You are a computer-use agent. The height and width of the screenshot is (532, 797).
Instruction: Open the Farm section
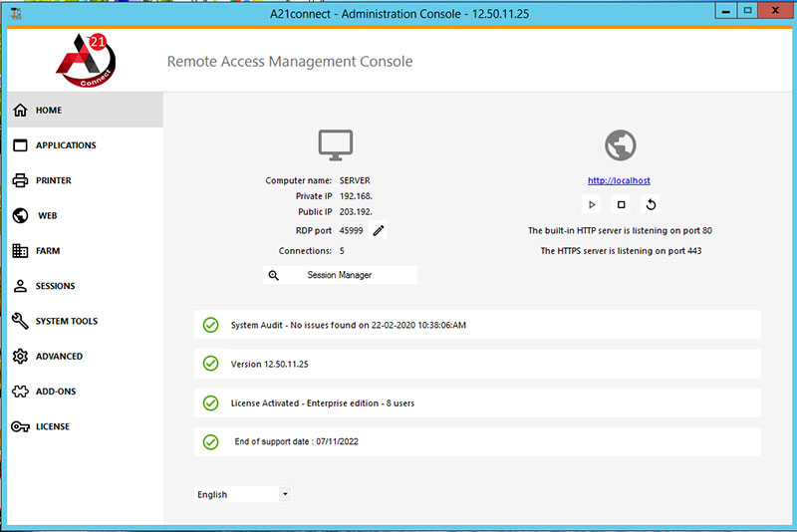(48, 251)
